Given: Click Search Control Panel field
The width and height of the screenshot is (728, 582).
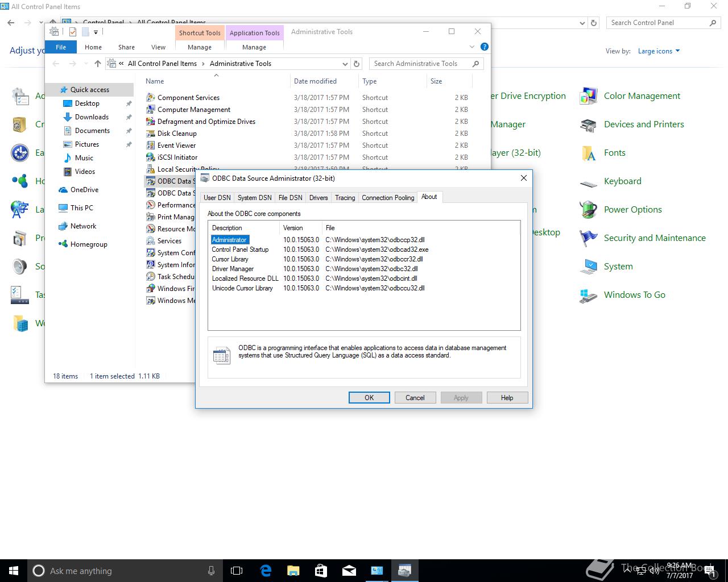Looking at the screenshot, I should click(x=663, y=23).
